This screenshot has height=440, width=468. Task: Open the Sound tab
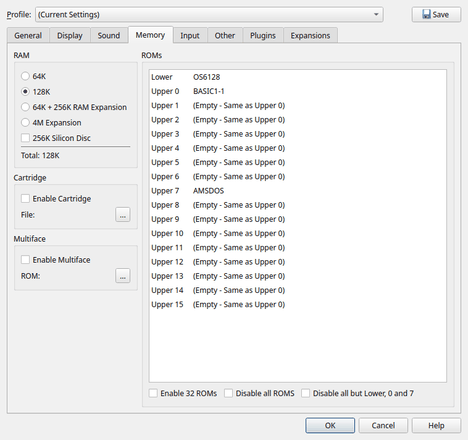pos(109,35)
